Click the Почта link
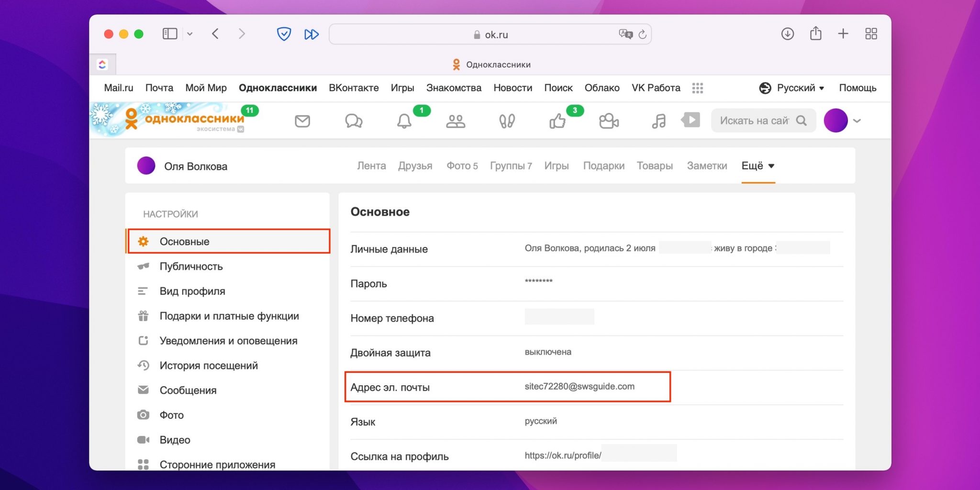 pyautogui.click(x=159, y=88)
